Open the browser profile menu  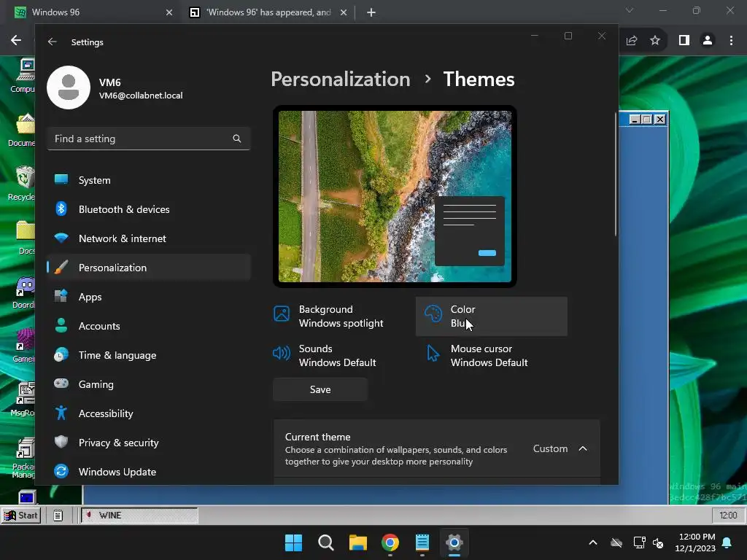click(x=708, y=41)
